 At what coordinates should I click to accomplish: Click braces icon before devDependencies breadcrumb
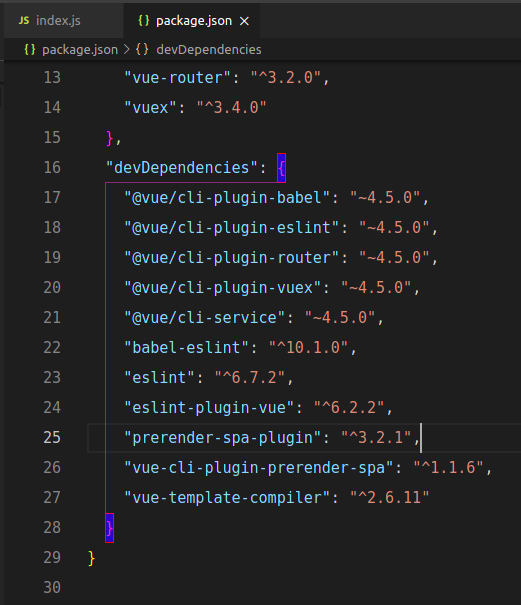[x=142, y=49]
